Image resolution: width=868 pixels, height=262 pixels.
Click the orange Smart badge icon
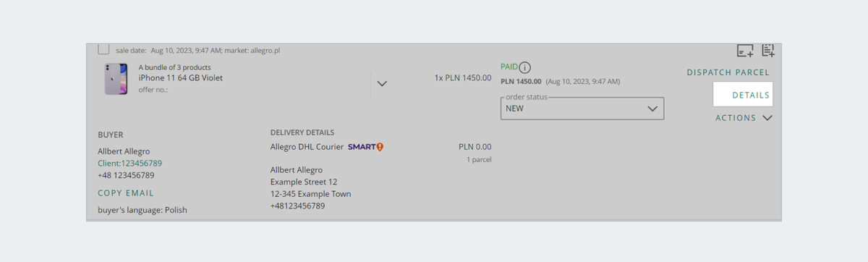[380, 147]
